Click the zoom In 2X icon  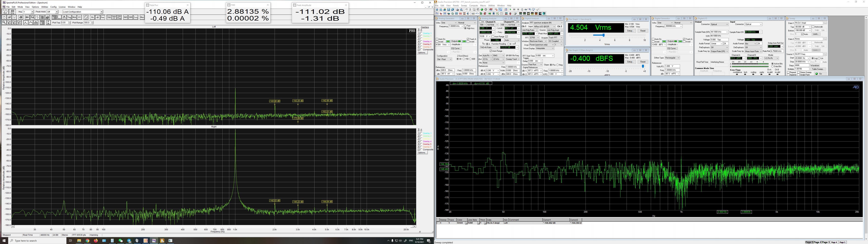[x=9, y=23]
